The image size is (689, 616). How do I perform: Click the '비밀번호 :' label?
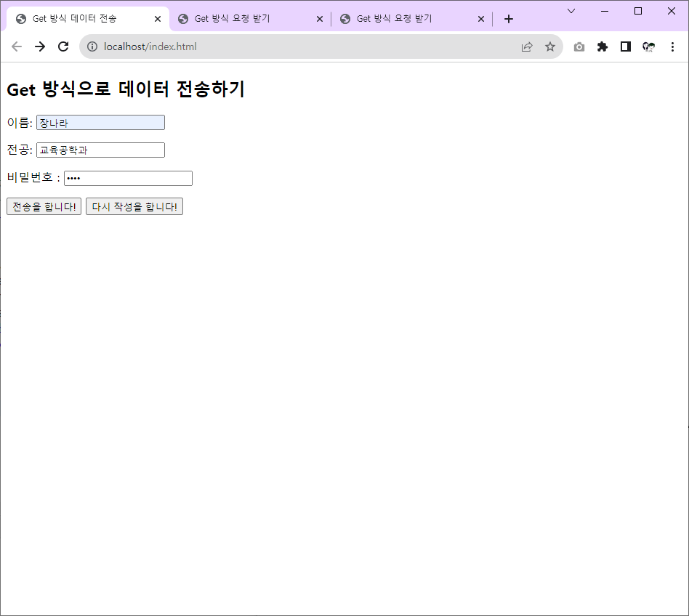click(33, 177)
